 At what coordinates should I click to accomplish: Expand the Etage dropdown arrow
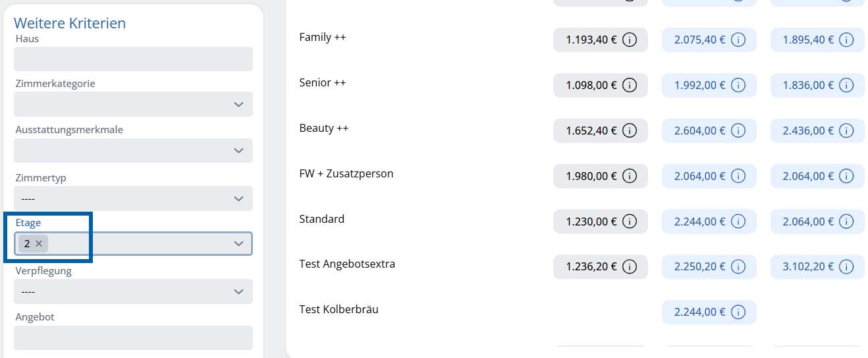pos(239,244)
